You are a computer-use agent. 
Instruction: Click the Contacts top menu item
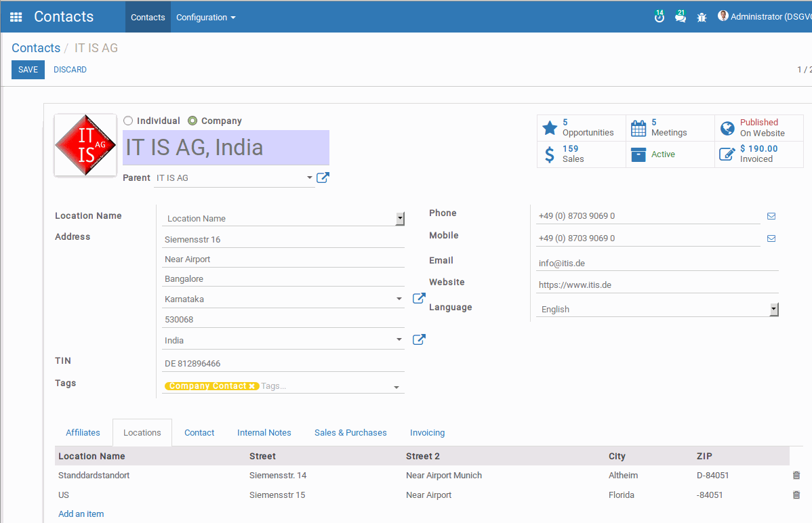click(x=148, y=17)
